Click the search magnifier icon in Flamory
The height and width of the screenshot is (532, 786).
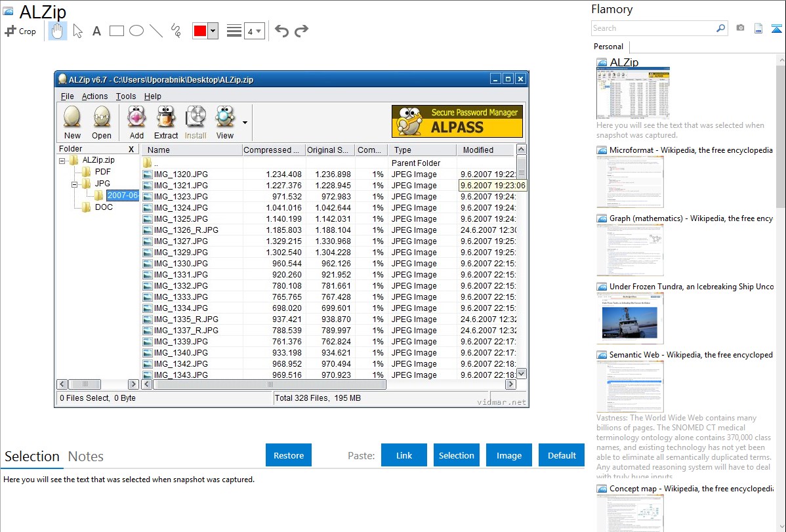pos(720,28)
